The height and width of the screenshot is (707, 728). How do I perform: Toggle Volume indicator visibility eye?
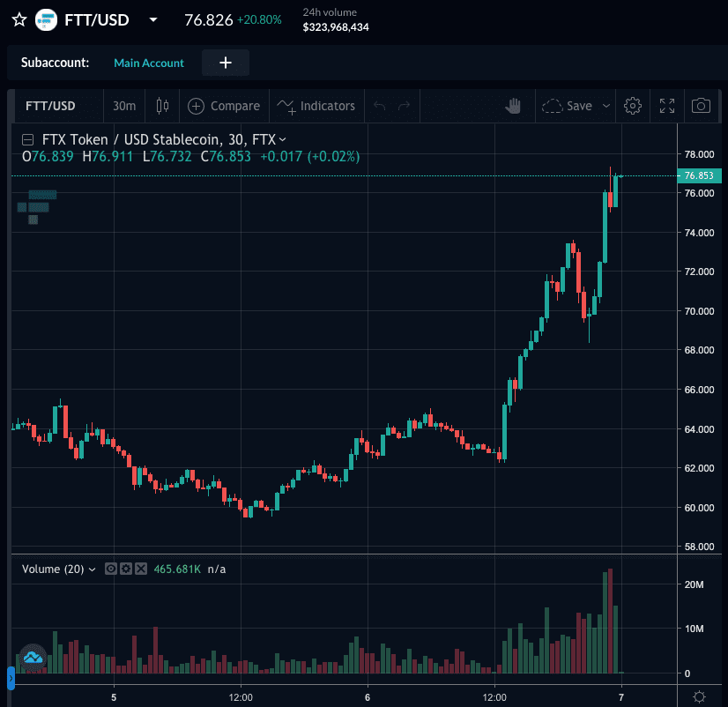[110, 569]
